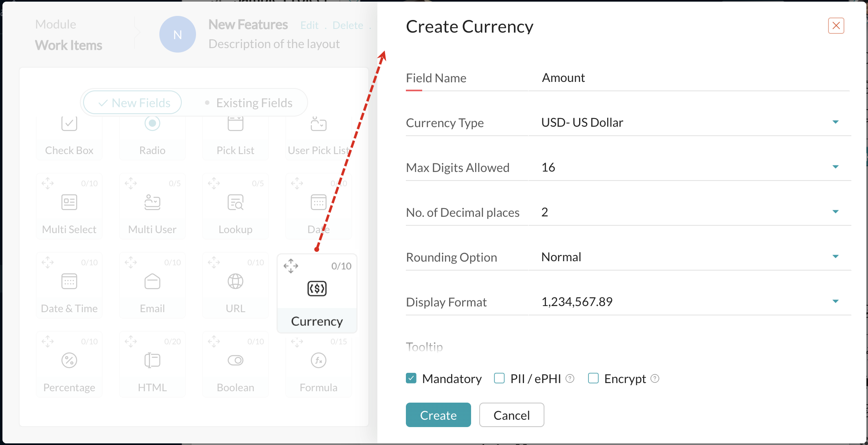Select the New Fields tab

[133, 103]
